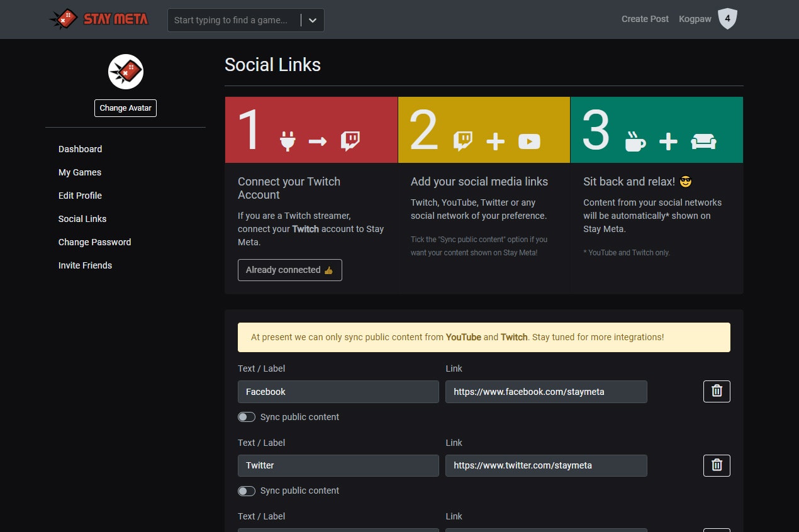Image resolution: width=799 pixels, height=532 pixels.
Task: Click the Twitter link URL field
Action: (546, 465)
